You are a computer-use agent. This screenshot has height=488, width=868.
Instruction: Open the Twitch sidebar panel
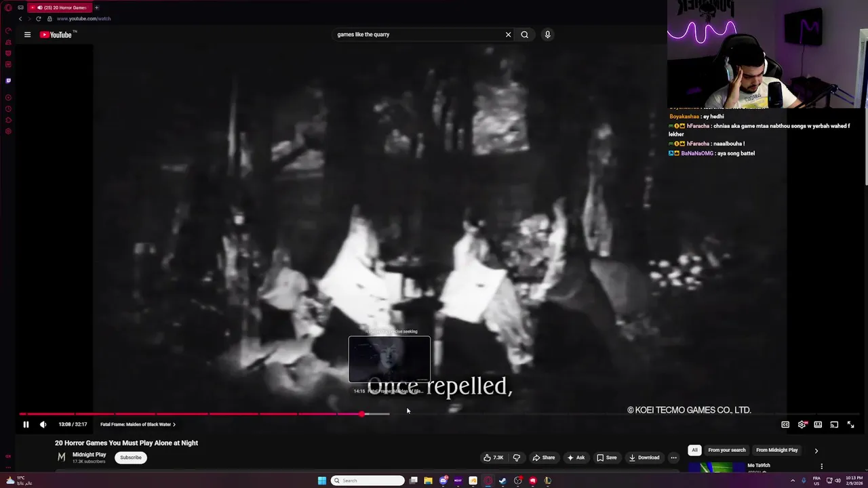pyautogui.click(x=8, y=81)
